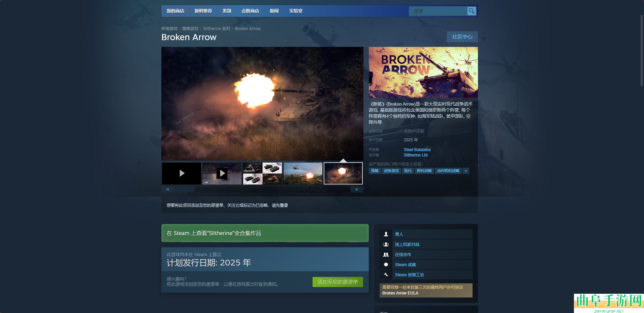Click the search magnifier icon
Viewport: 644px width, 313px height.
pos(472,11)
